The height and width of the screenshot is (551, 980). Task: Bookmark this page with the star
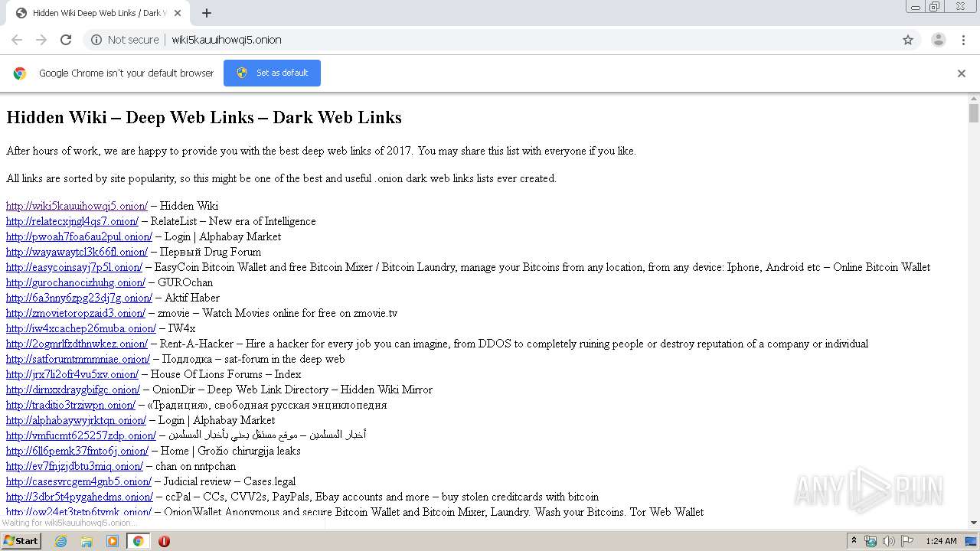pyautogui.click(x=908, y=40)
